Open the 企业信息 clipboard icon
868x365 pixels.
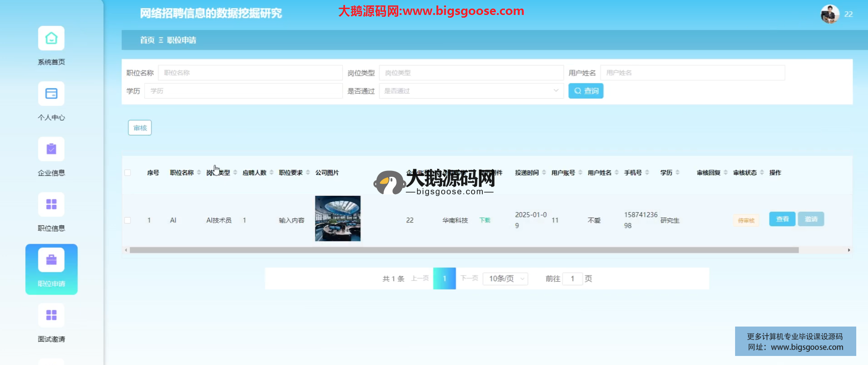[51, 149]
